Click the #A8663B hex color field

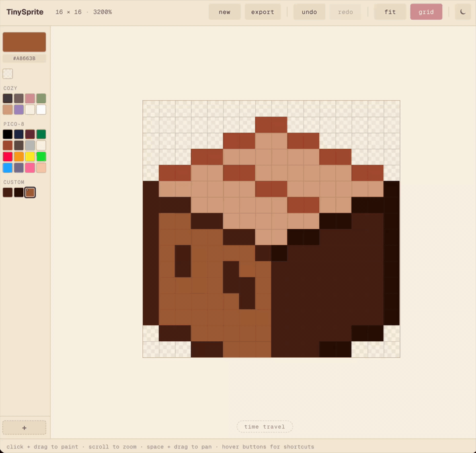coord(24,58)
